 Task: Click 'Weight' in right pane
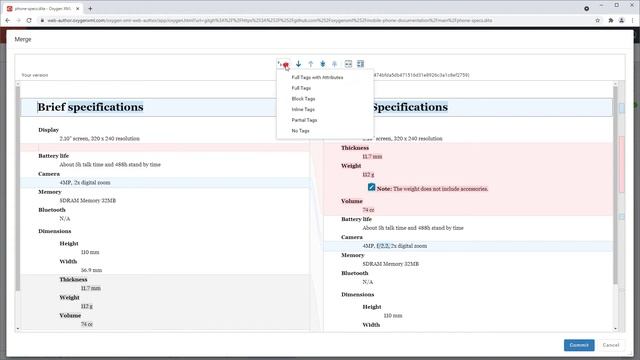(351, 166)
